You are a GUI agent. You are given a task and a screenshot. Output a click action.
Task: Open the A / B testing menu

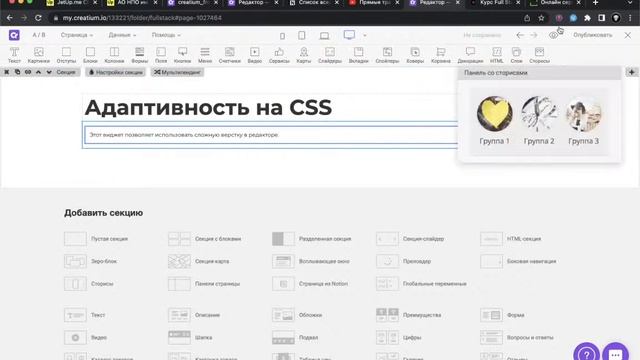[39, 35]
